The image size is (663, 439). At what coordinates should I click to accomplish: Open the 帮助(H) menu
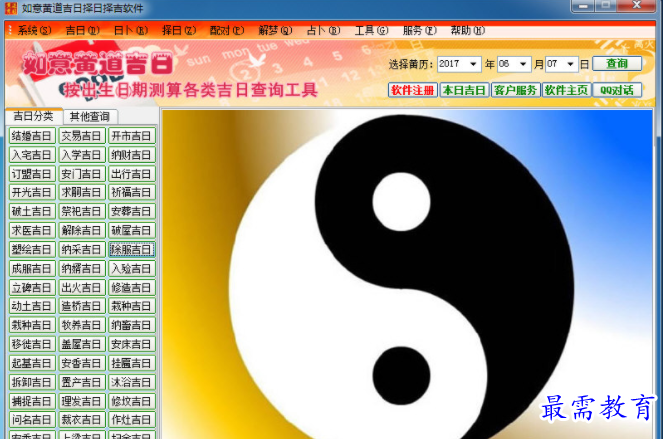[x=467, y=30]
